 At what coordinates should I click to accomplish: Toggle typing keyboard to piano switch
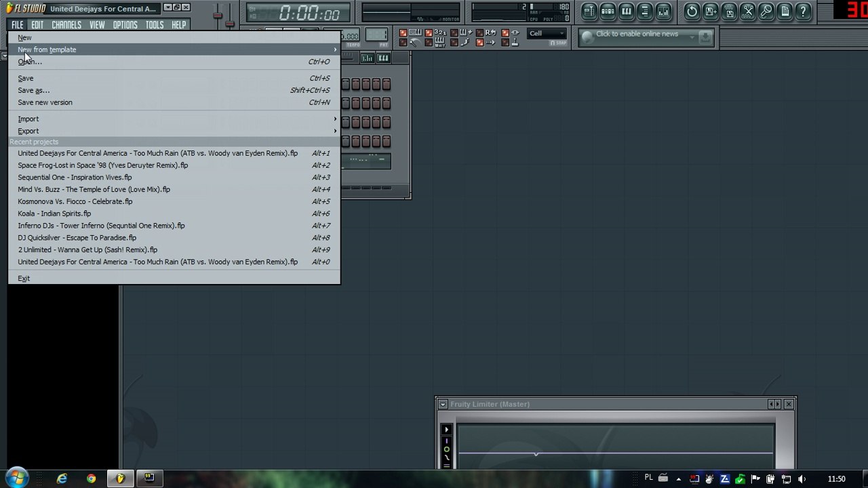[x=403, y=33]
